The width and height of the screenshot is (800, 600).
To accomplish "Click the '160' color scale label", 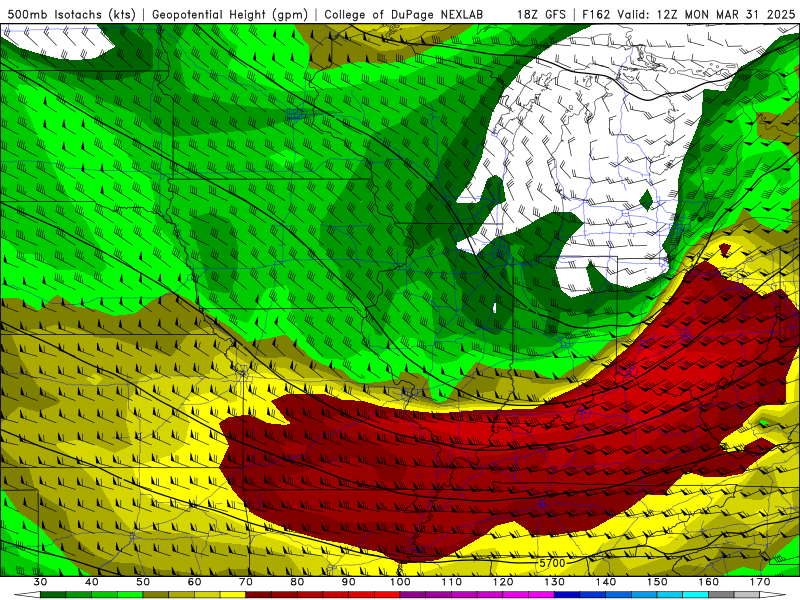I will (709, 582).
